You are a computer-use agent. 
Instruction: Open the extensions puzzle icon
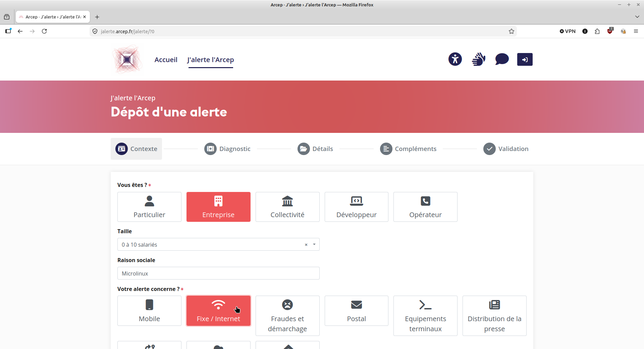click(597, 31)
